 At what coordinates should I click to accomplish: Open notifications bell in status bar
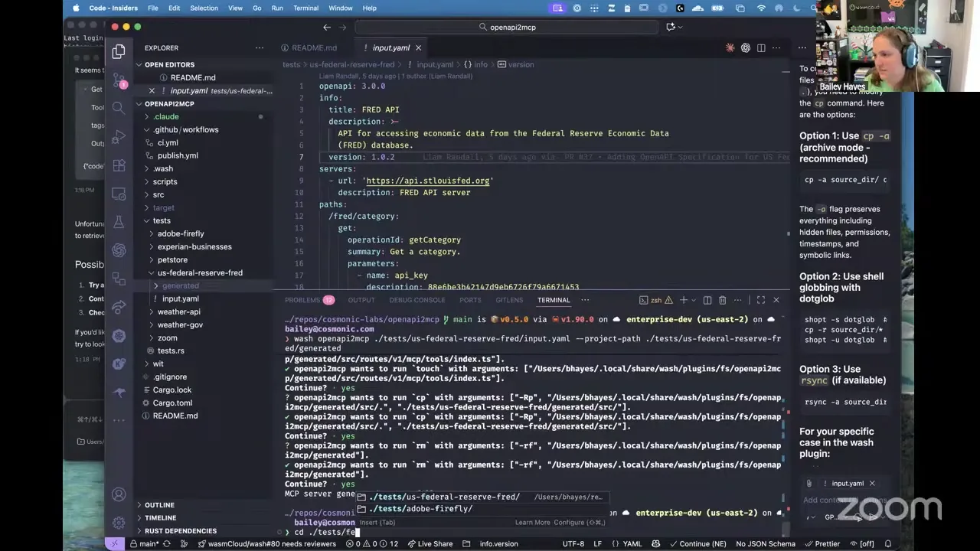pos(888,544)
